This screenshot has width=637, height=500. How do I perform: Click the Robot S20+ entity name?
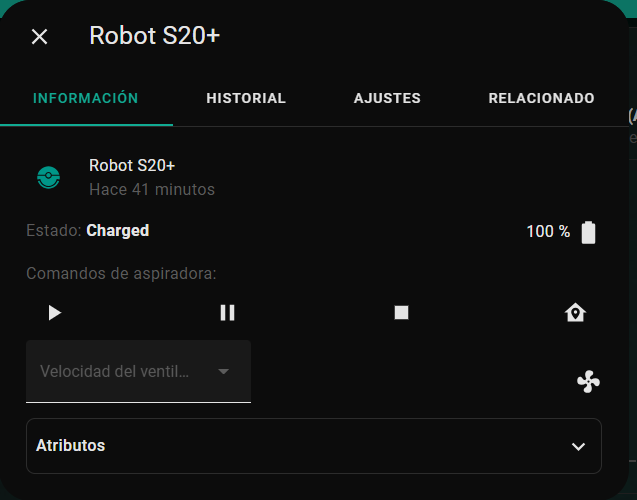pyautogui.click(x=132, y=165)
